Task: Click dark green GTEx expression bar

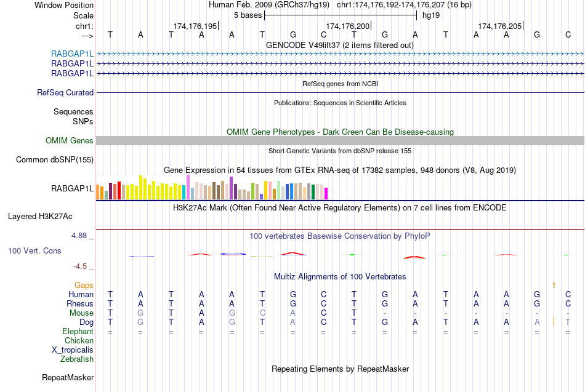Action: pyautogui.click(x=313, y=192)
